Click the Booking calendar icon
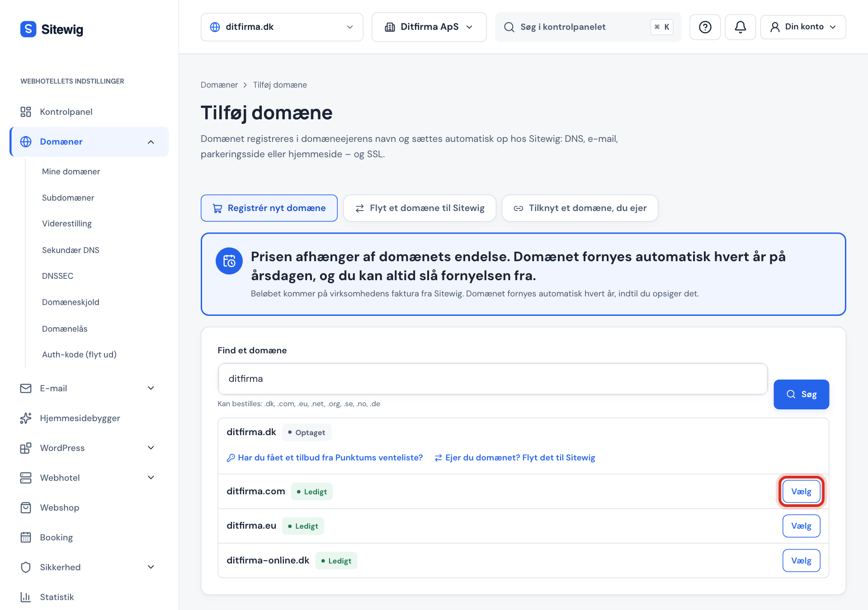 tap(26, 537)
